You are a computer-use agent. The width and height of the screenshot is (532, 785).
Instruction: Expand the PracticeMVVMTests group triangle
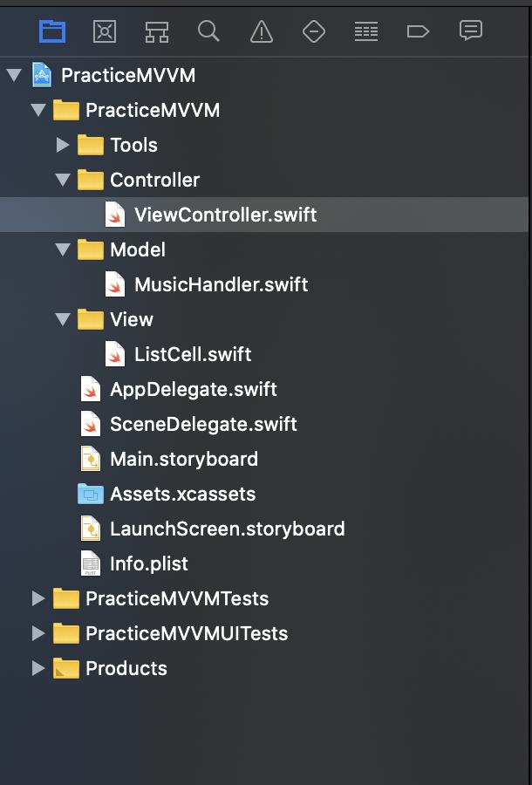(38, 598)
